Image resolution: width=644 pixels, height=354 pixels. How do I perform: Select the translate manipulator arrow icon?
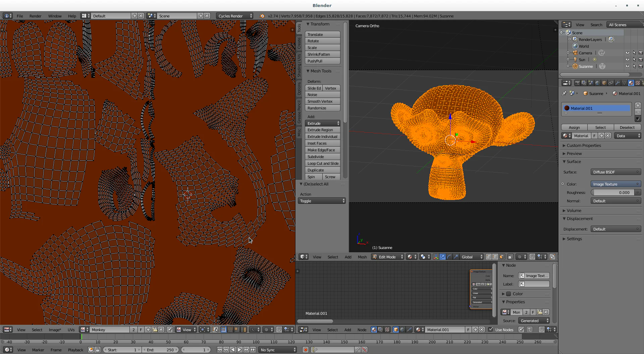(442, 257)
